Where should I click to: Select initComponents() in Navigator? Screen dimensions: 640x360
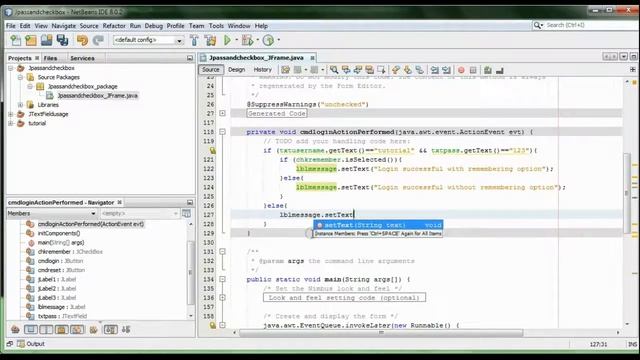[59, 233]
